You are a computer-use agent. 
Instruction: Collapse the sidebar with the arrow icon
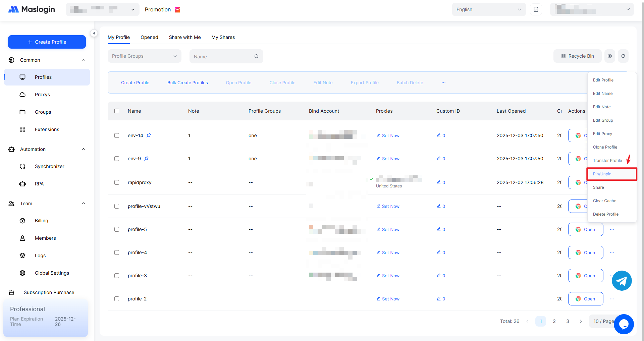(x=94, y=33)
